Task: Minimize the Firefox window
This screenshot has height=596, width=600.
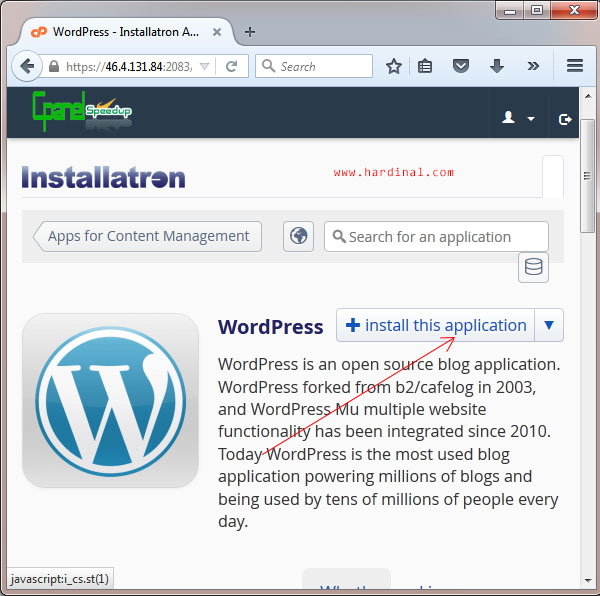Action: coord(510,10)
